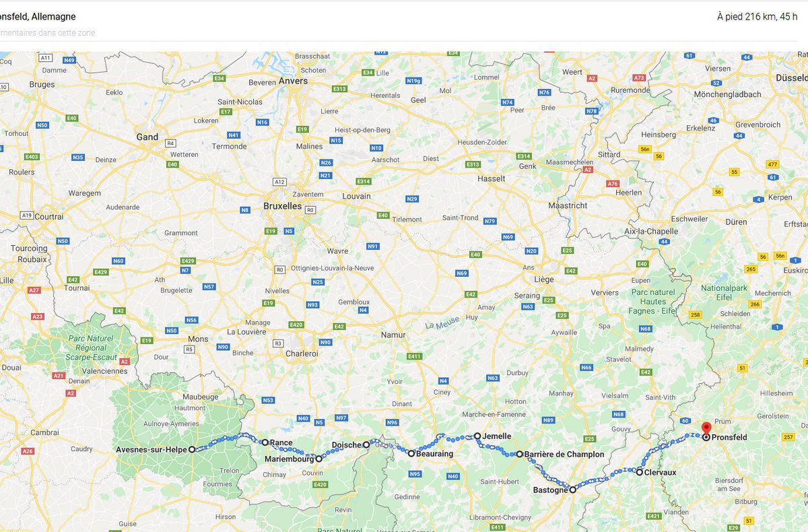Image resolution: width=808 pixels, height=532 pixels.
Task: Click the N53 road shield
Action: [x=268, y=400]
